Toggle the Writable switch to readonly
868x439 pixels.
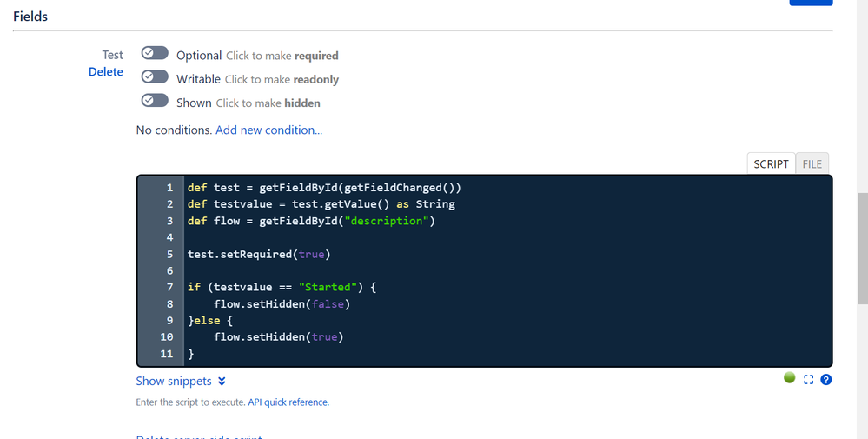pyautogui.click(x=155, y=77)
